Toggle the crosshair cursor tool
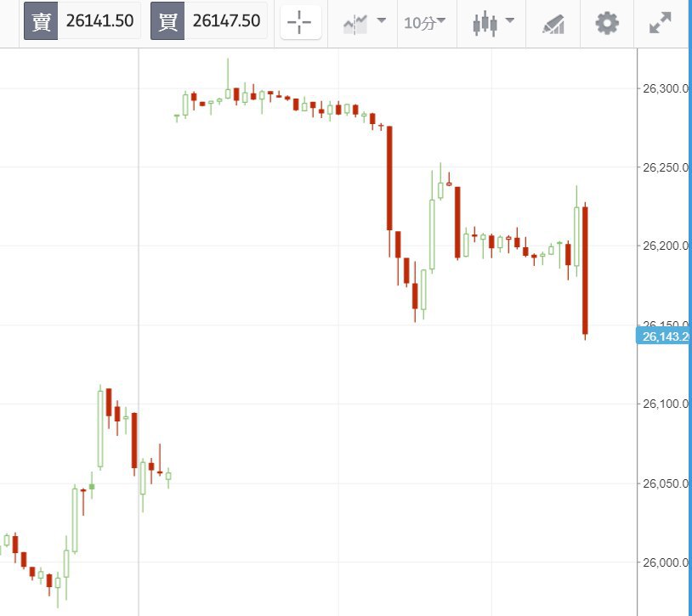Viewport: 692px width, 616px height. pos(301,22)
